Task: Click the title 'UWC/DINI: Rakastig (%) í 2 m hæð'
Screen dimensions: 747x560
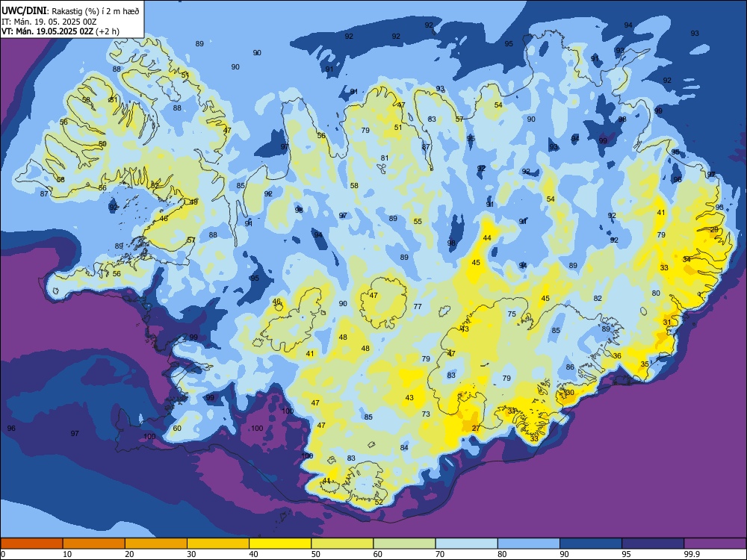Action: click(x=70, y=11)
